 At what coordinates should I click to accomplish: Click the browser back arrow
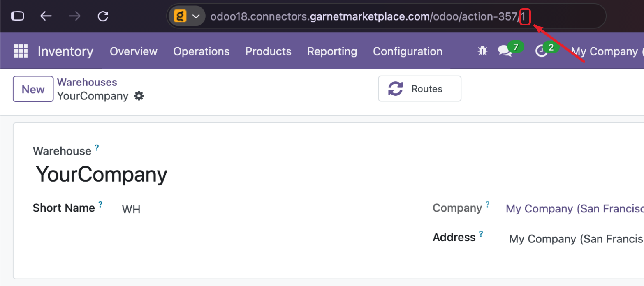46,16
